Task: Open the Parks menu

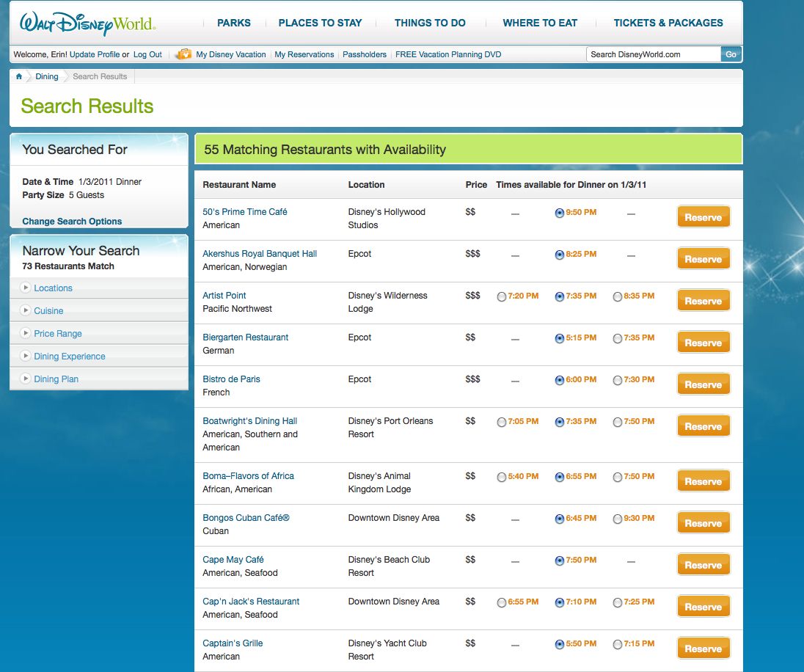Action: [x=234, y=23]
